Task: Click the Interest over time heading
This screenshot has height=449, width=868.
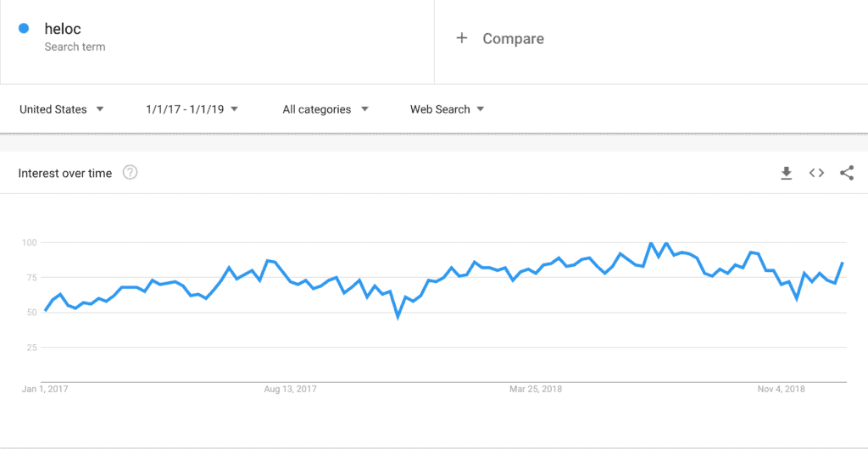Action: click(x=65, y=173)
